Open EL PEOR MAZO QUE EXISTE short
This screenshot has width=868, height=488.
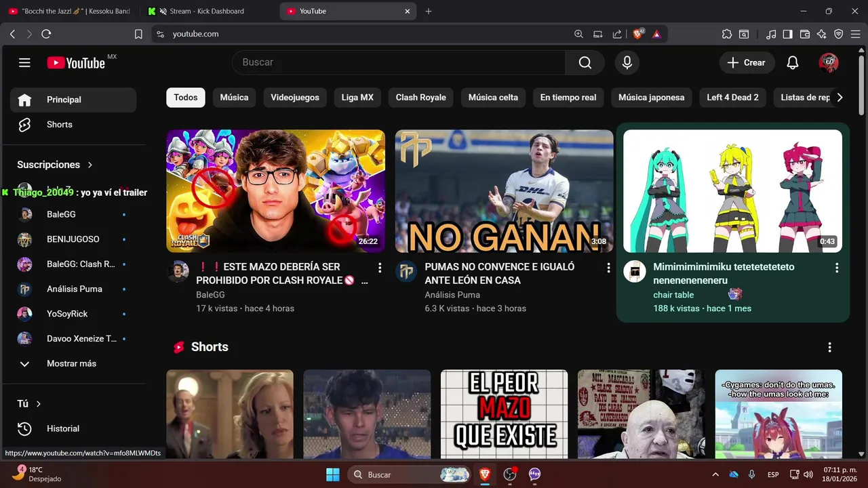(x=505, y=414)
